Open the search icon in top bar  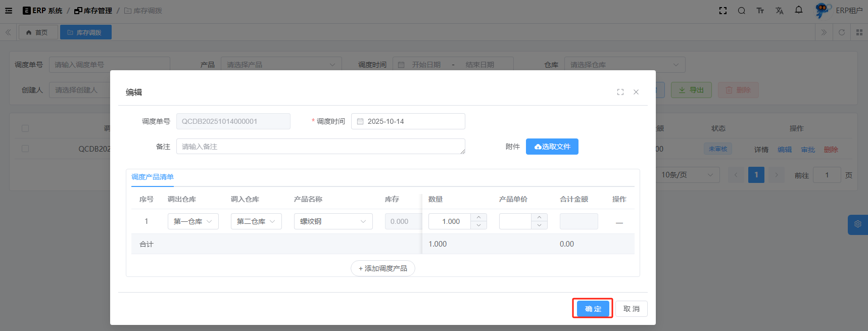coord(741,11)
